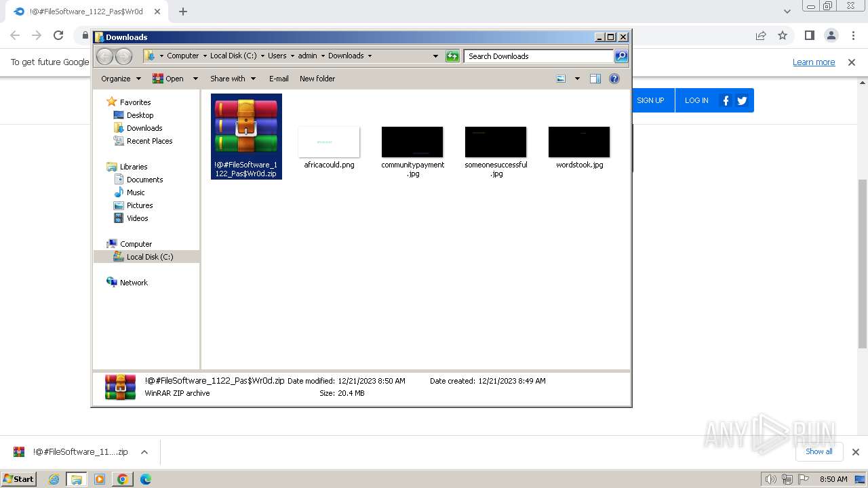Open the Organize menu
The width and height of the screenshot is (868, 488).
click(121, 79)
